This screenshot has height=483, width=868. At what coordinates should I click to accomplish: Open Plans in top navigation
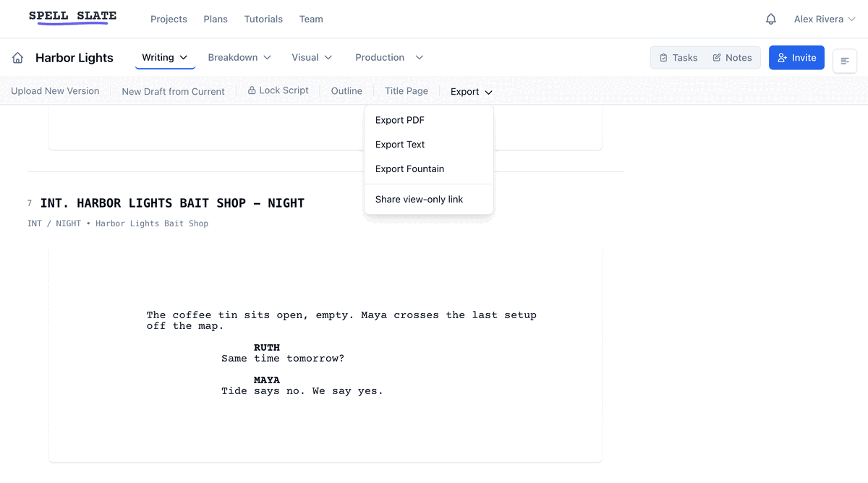click(x=216, y=20)
